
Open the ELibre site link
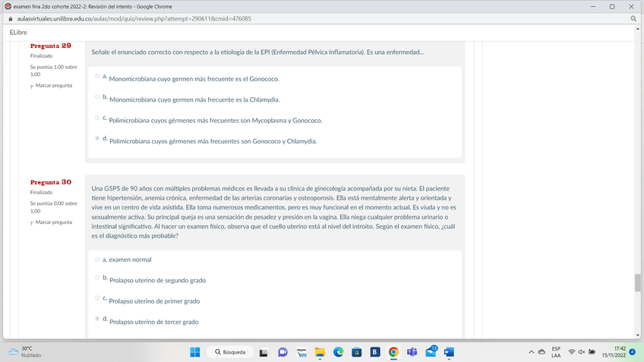[x=18, y=33]
